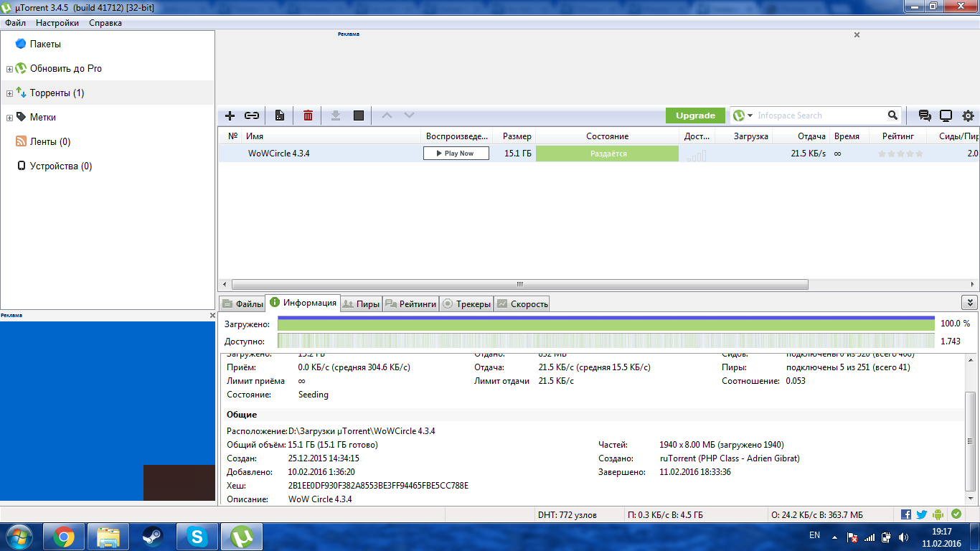980x551 pixels.
Task: Open the Настройки menu
Action: pyautogui.click(x=57, y=23)
